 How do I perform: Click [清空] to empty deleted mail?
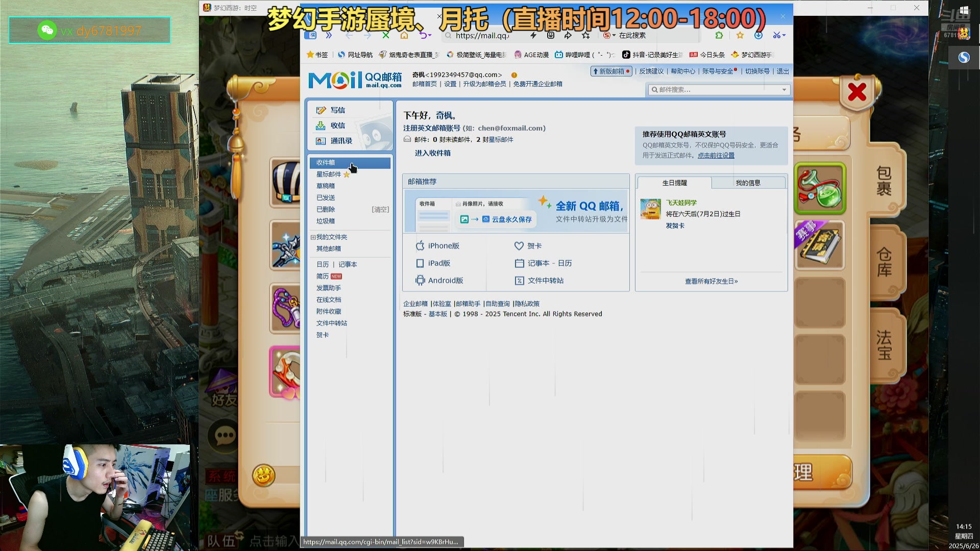[x=380, y=210]
